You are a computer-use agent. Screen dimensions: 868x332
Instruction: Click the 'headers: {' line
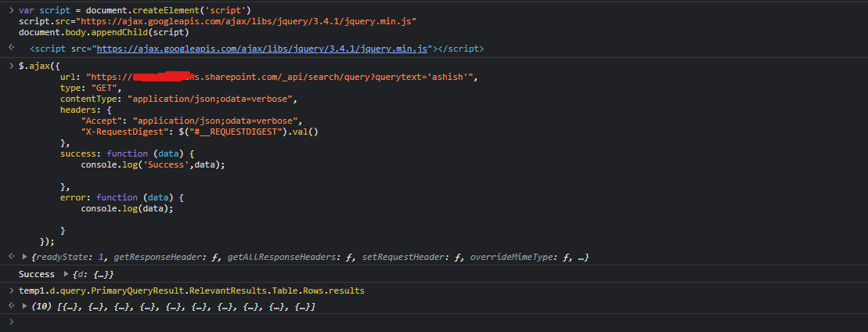(x=86, y=110)
